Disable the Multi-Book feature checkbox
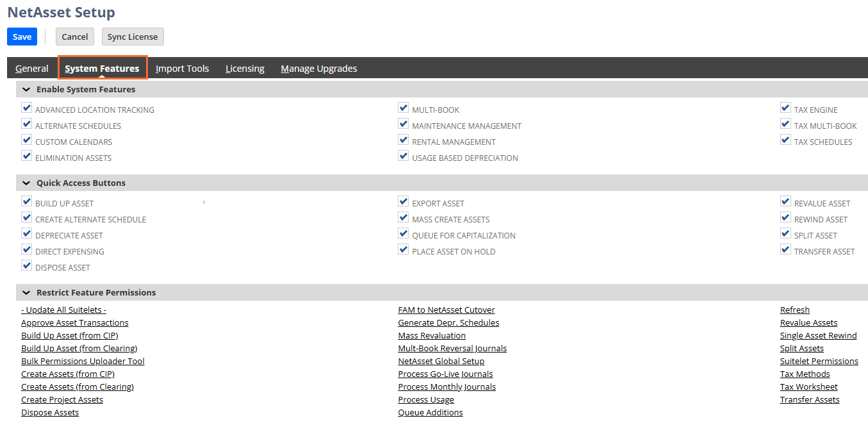 point(403,108)
